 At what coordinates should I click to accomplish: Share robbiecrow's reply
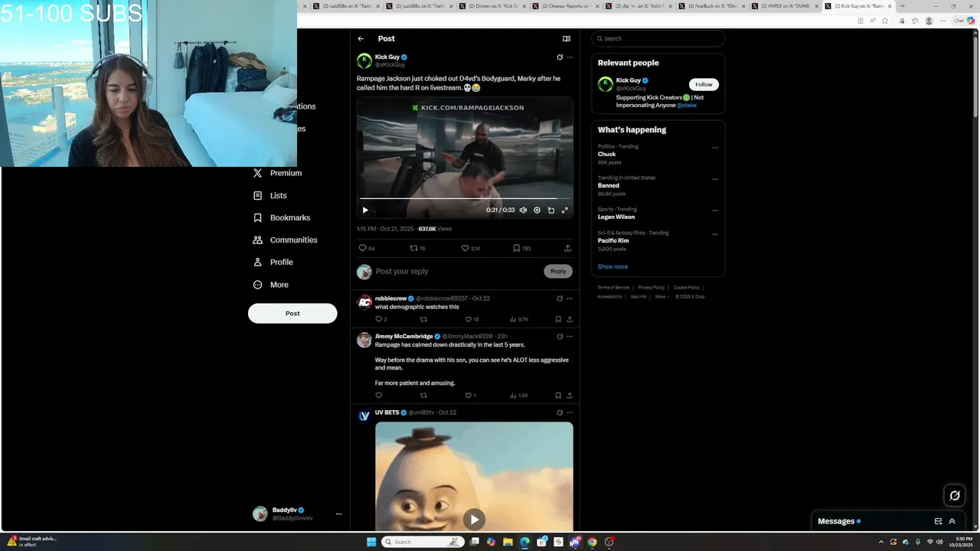[x=570, y=319]
